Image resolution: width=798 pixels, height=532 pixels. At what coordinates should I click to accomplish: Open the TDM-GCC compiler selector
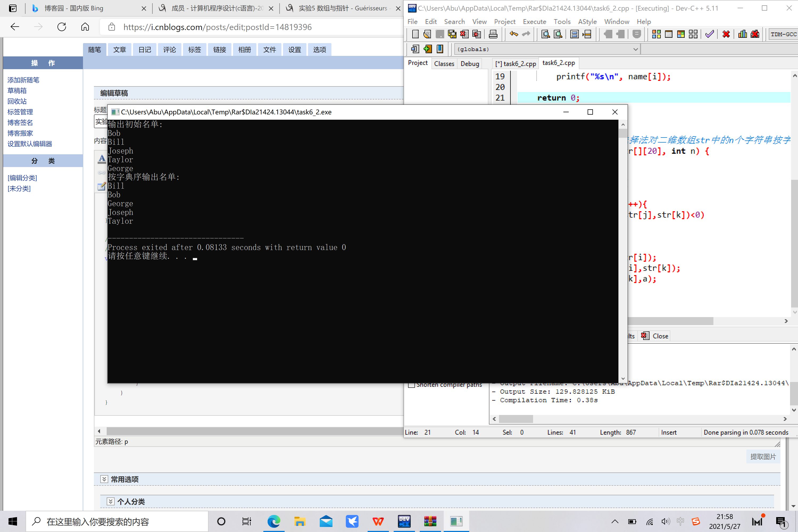783,34
